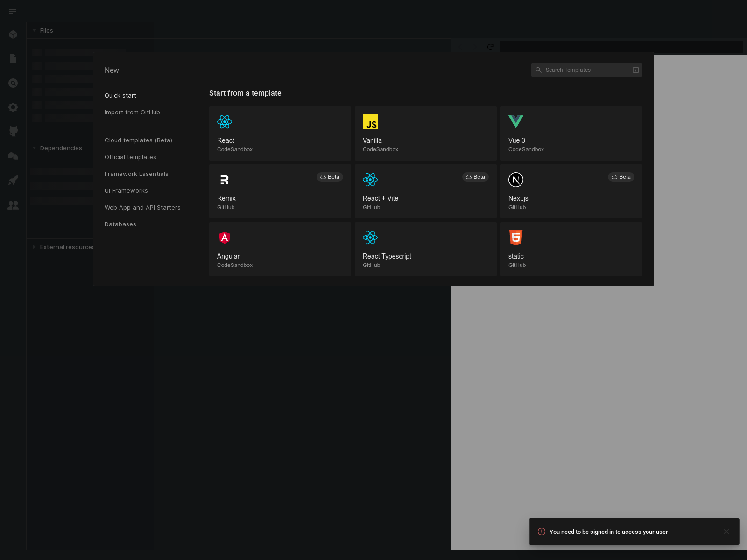Refresh the preview with reload icon
The height and width of the screenshot is (560, 747).
[x=490, y=47]
